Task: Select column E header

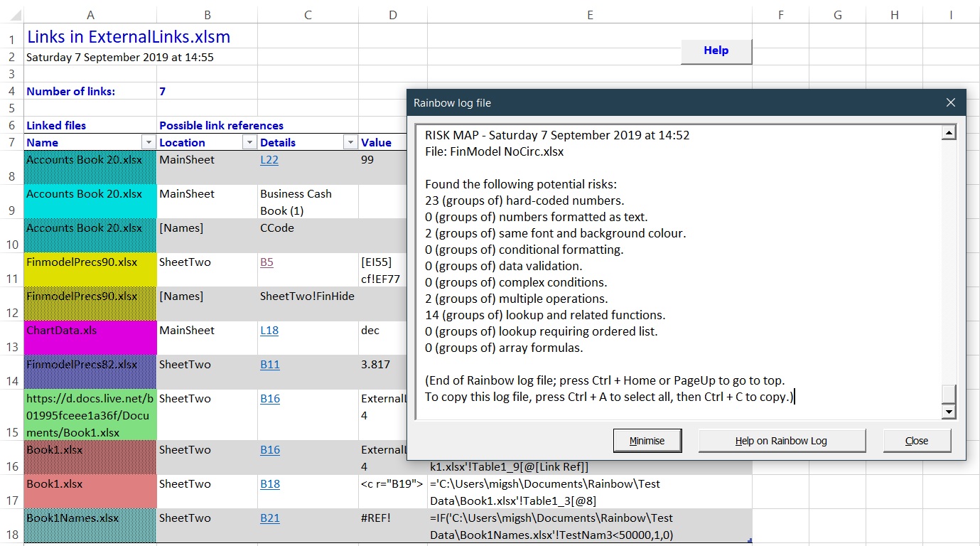Action: pos(589,15)
